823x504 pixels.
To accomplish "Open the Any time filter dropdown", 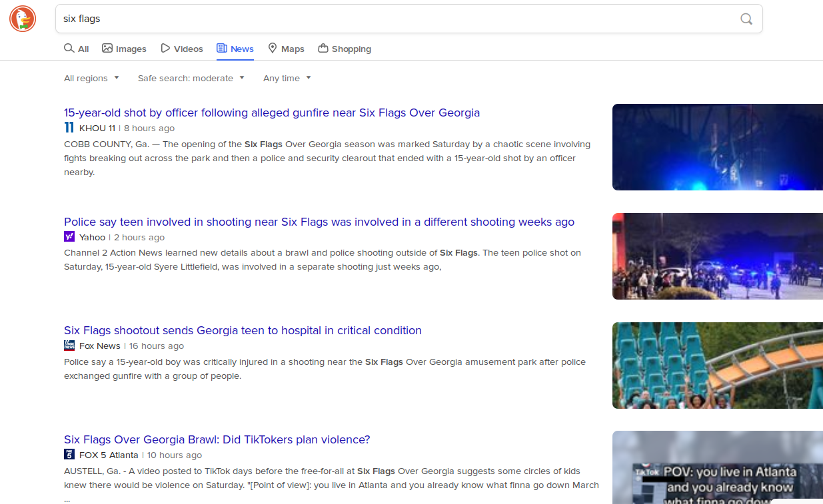I will [x=287, y=78].
